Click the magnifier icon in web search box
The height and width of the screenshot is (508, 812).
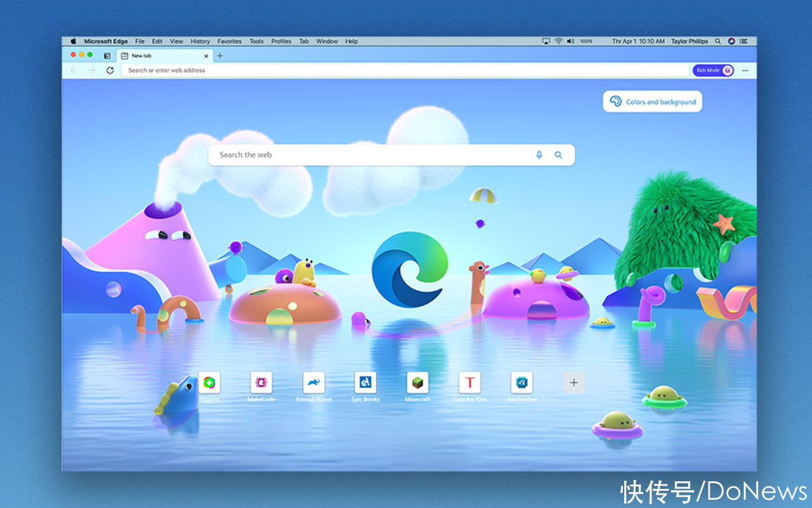point(558,154)
